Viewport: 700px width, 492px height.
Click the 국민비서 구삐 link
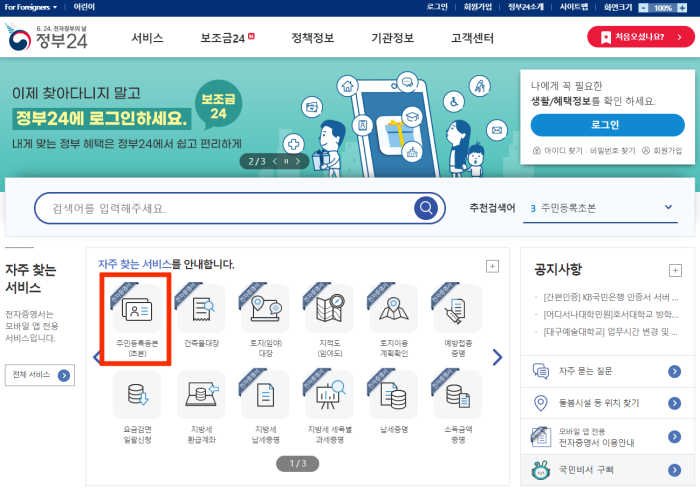tap(586, 470)
